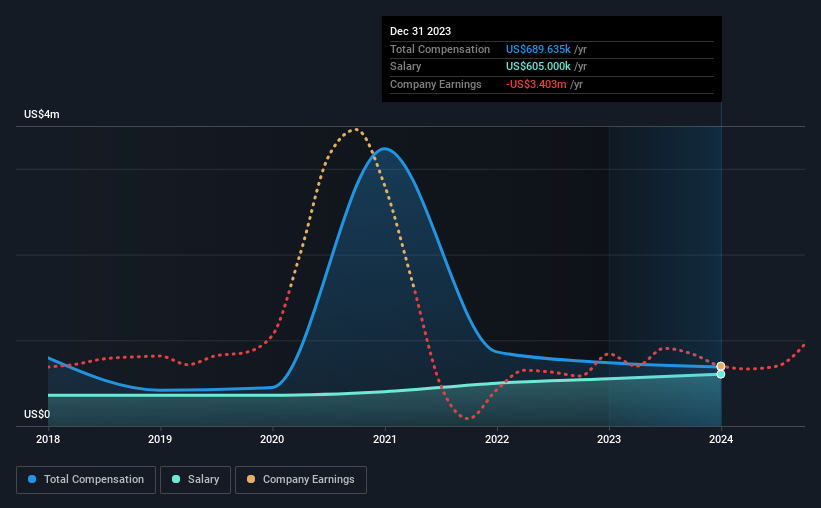Select the orange Company Earnings marker at 2024
Screen dimensions: 821x508
pos(721,366)
